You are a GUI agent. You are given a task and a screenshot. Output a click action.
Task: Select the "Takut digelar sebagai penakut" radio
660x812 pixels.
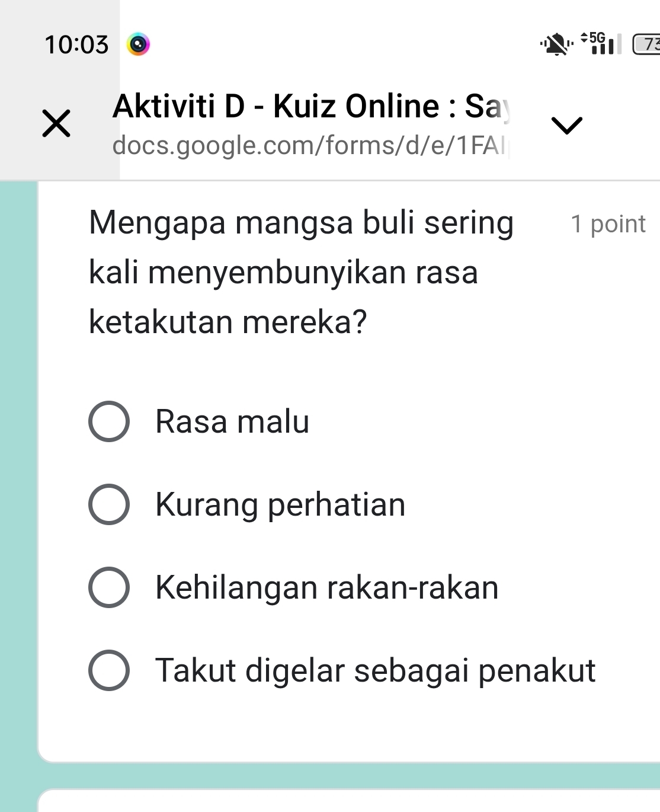(x=109, y=670)
